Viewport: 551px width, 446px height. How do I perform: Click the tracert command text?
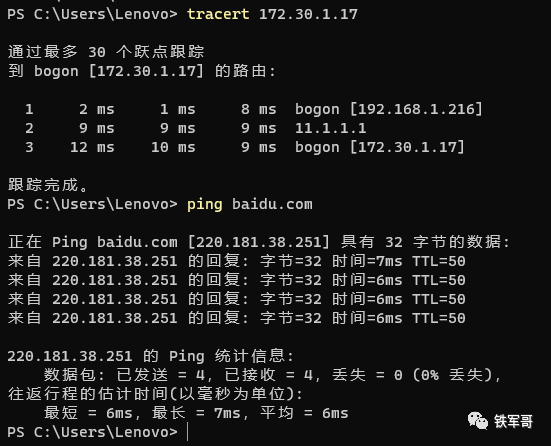tap(218, 14)
